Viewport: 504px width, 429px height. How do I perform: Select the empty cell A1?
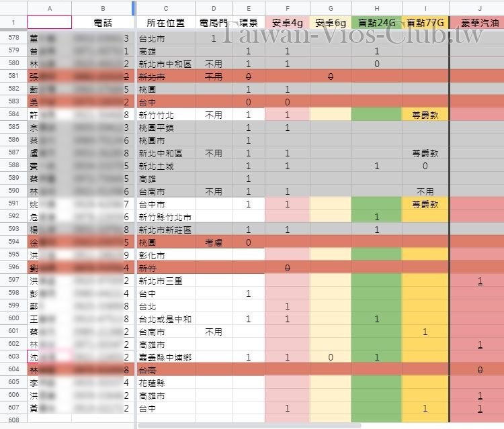[x=50, y=22]
